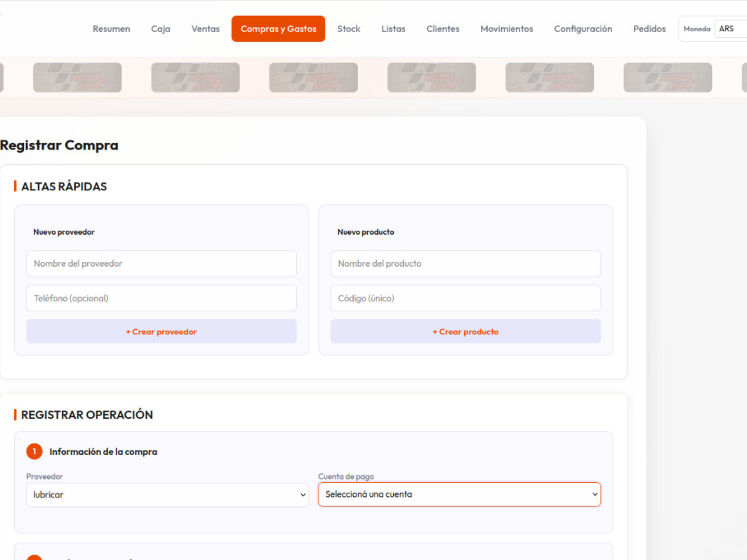Image resolution: width=747 pixels, height=560 pixels.
Task: Open the Resumen tab
Action: (x=111, y=29)
